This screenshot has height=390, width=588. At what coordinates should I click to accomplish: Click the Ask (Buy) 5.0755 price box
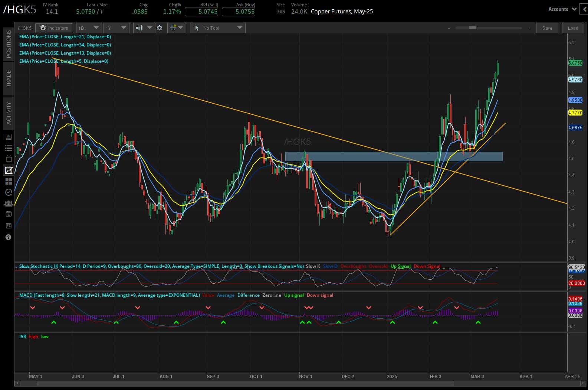(x=239, y=12)
